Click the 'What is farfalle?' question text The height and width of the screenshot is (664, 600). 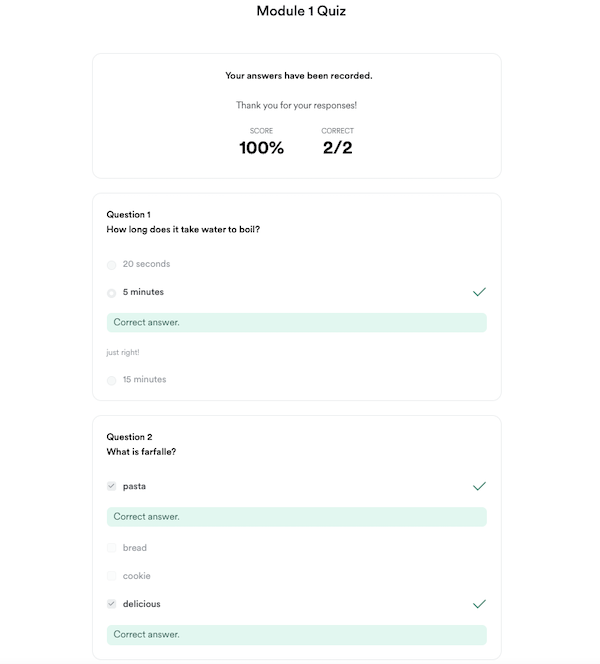click(x=141, y=452)
